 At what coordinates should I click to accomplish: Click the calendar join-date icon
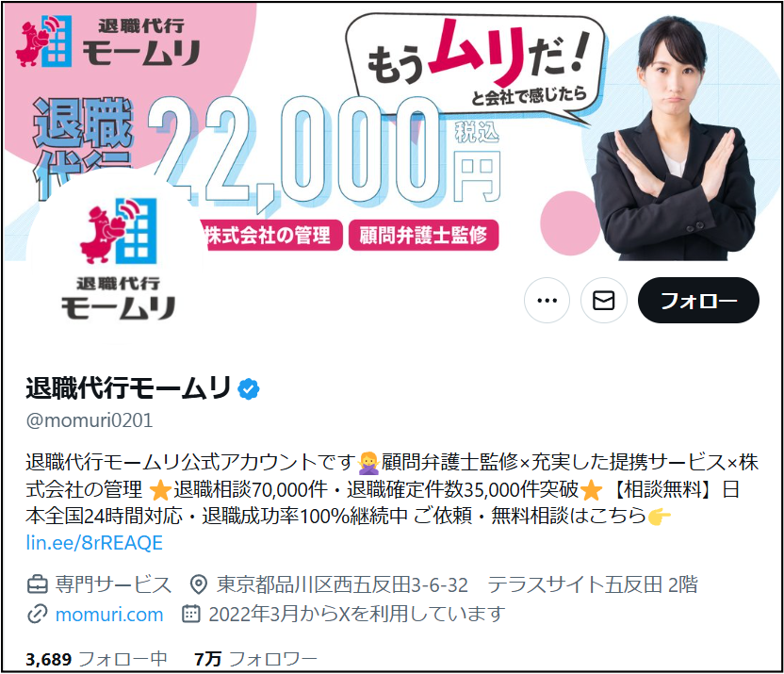191,614
